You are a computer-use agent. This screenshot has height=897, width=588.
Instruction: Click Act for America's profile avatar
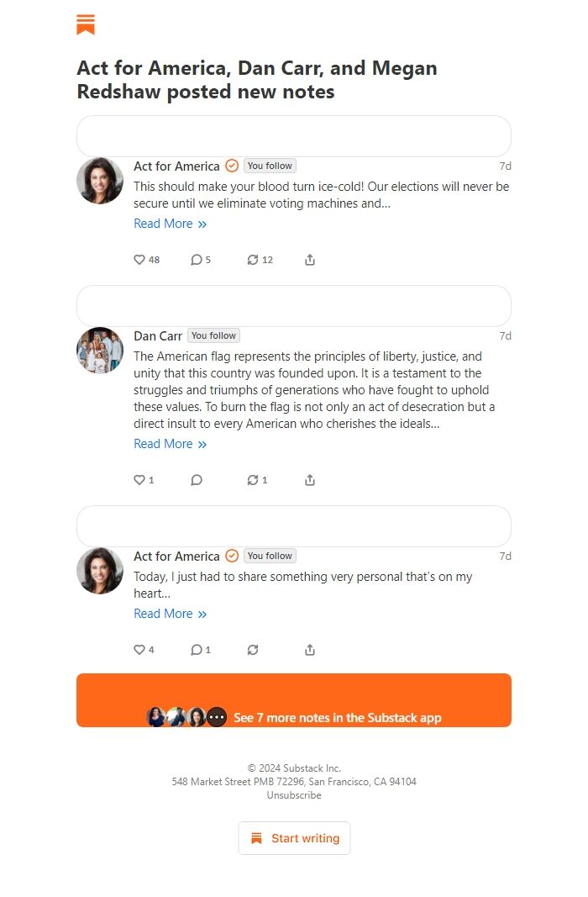point(100,181)
